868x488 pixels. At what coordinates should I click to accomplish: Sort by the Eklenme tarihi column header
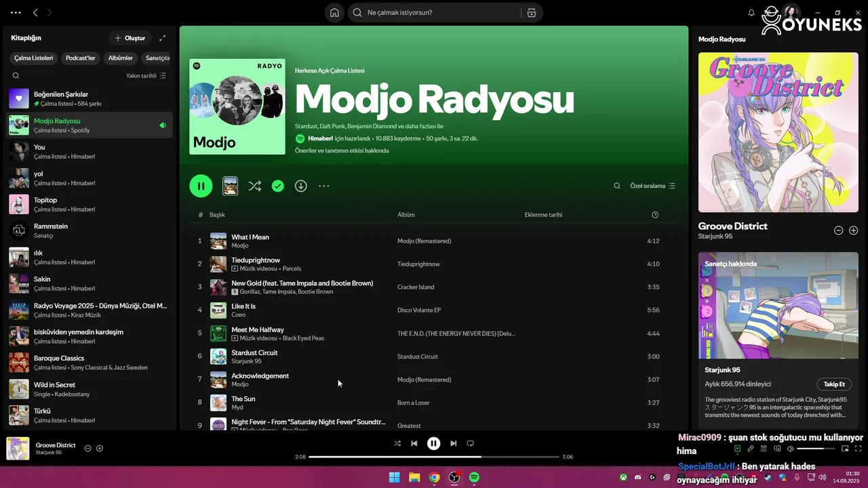(543, 215)
